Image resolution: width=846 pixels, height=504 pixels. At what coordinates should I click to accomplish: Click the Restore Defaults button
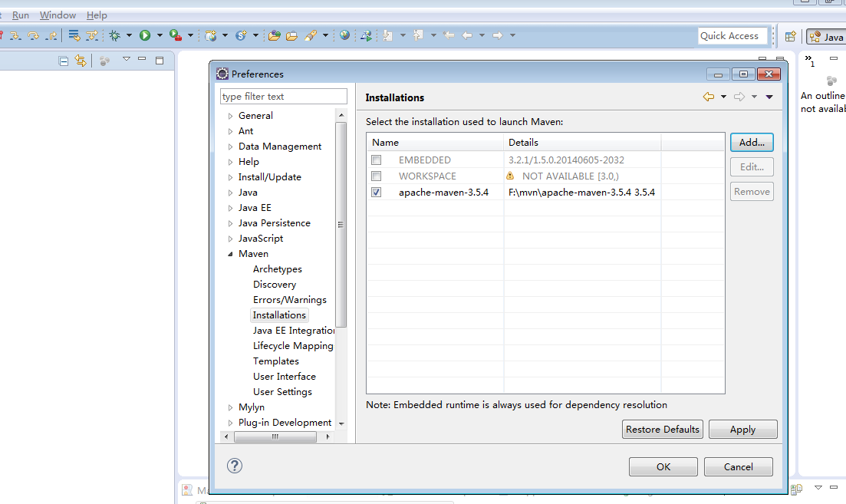tap(662, 430)
